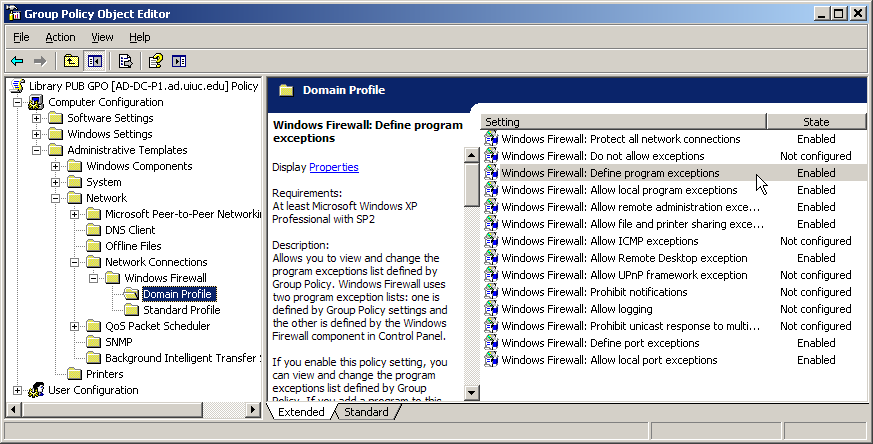Switch to the Standard tab
The width and height of the screenshot is (873, 444).
coord(366,412)
